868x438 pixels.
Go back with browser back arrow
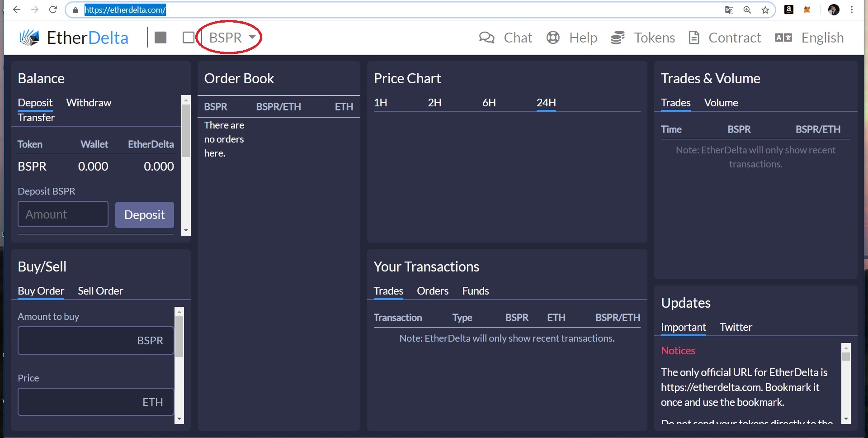17,10
